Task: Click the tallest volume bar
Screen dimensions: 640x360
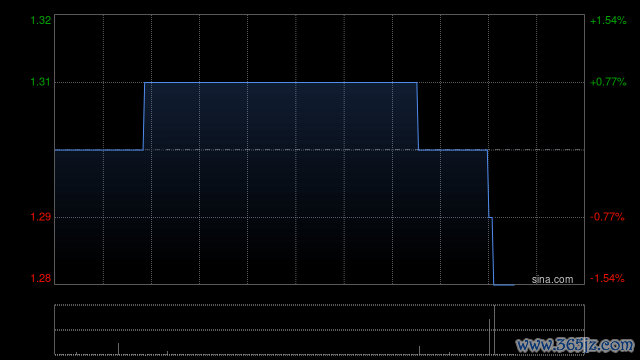Action: [x=494, y=330]
